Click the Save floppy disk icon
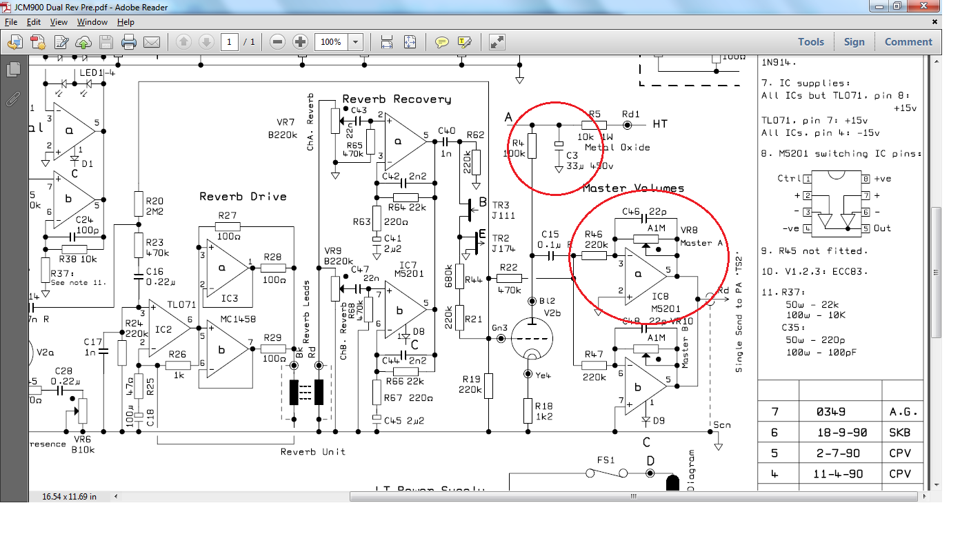This screenshot has width=980, height=552. (x=106, y=42)
